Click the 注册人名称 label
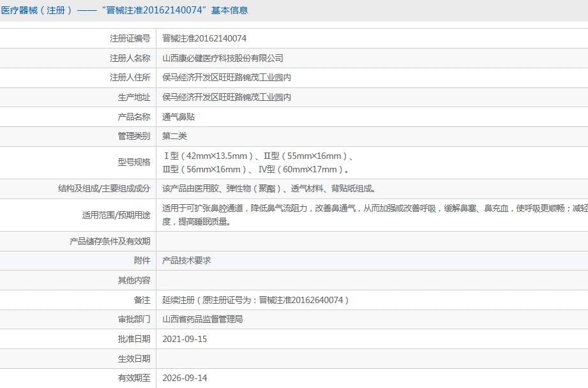The image size is (588, 388). coord(130,58)
